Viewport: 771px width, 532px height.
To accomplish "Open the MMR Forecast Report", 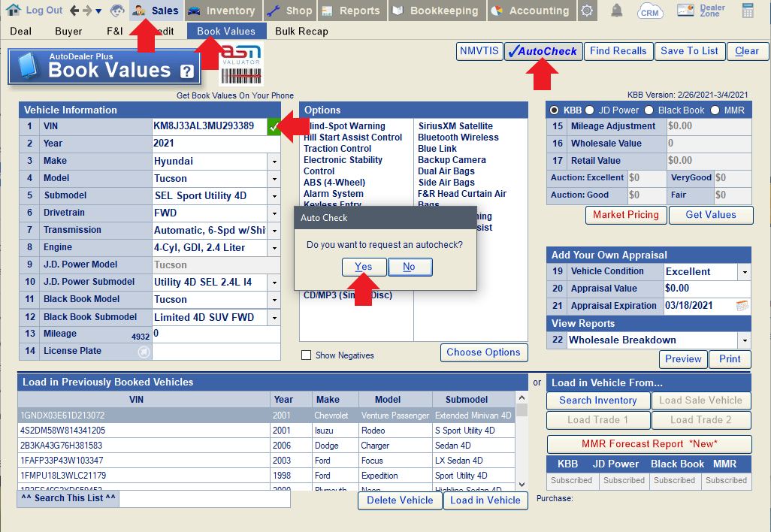I will pyautogui.click(x=649, y=444).
